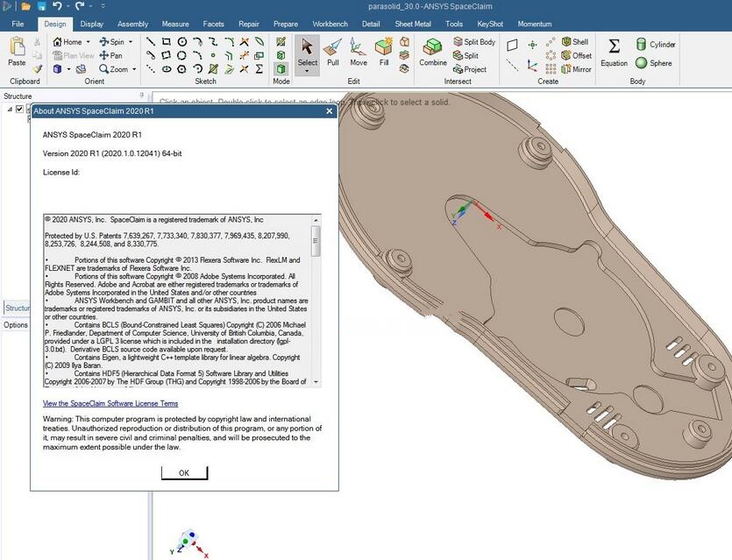
Task: Open the graphics style cube dropdown
Action: (x=68, y=69)
